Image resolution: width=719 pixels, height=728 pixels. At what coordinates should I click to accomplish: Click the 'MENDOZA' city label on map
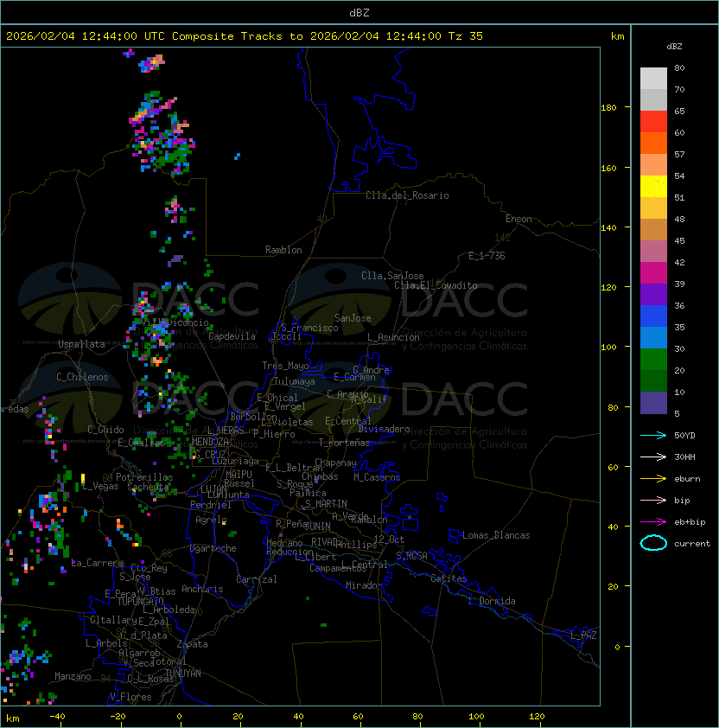point(210,442)
